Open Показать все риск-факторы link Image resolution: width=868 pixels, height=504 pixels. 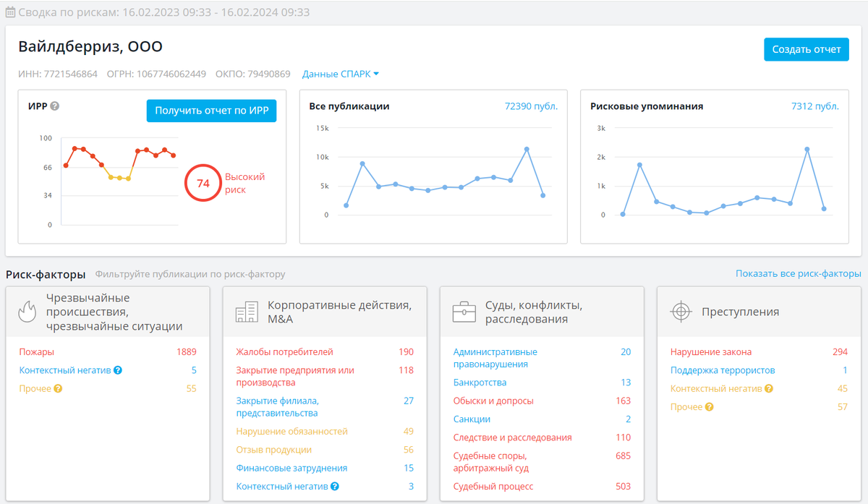pyautogui.click(x=799, y=274)
